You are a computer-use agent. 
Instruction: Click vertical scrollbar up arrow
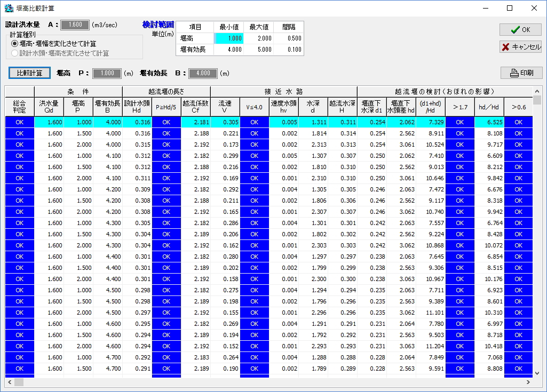click(537, 91)
